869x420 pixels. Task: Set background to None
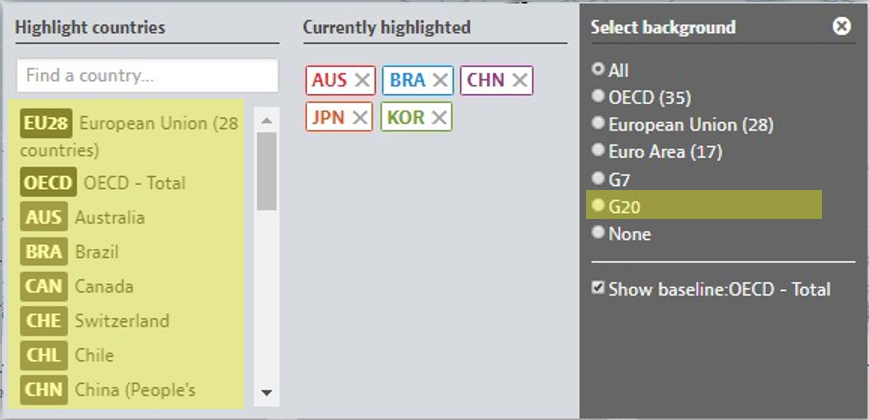(599, 233)
